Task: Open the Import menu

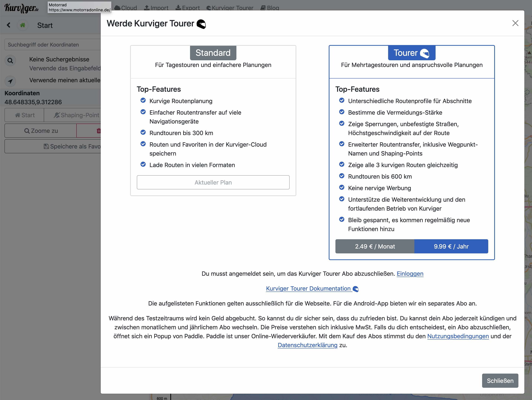Action: click(x=156, y=8)
